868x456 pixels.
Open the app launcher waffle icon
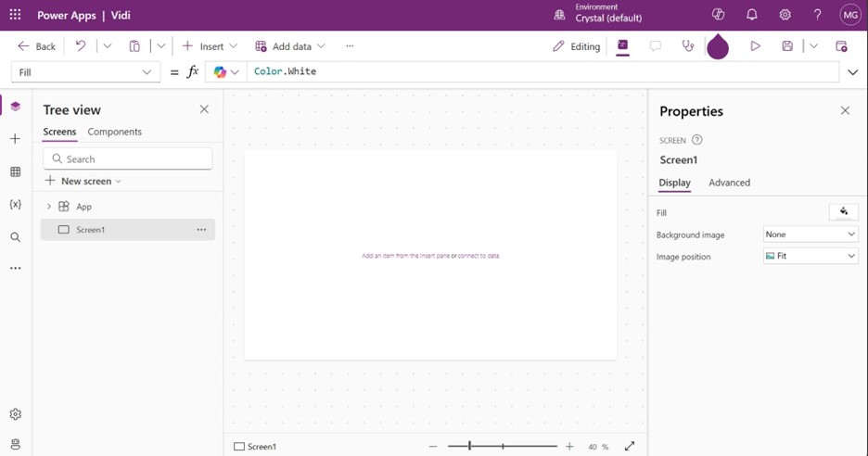15,15
